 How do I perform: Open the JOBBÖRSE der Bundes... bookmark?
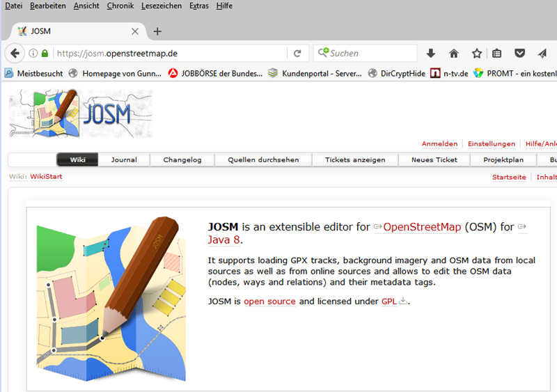(x=215, y=74)
